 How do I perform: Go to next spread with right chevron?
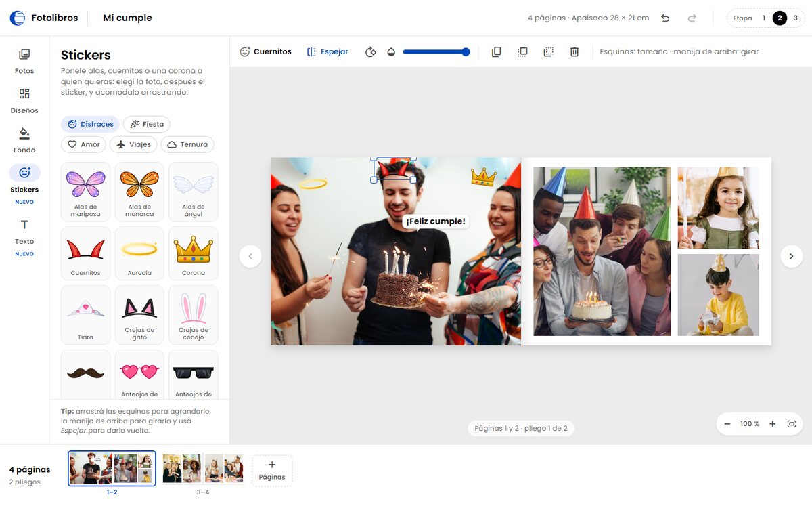pos(792,256)
